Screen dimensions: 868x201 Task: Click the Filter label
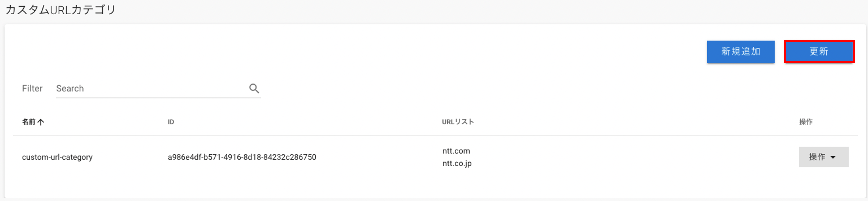(32, 88)
